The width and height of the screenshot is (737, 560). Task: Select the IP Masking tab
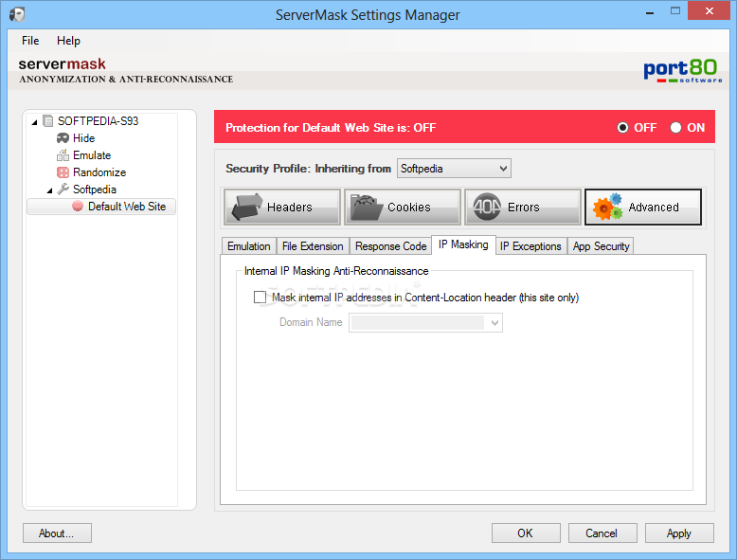[463, 245]
